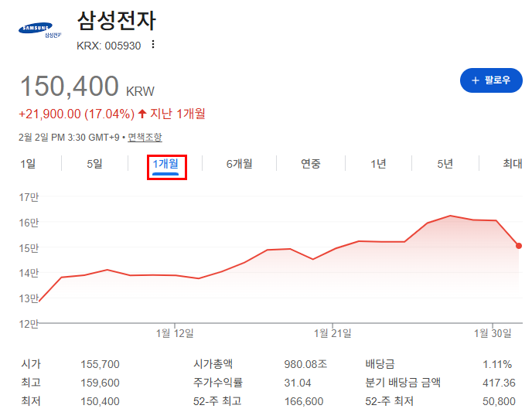532x419 pixels.
Task: Click the 시가총액 label
Action: coord(213,364)
